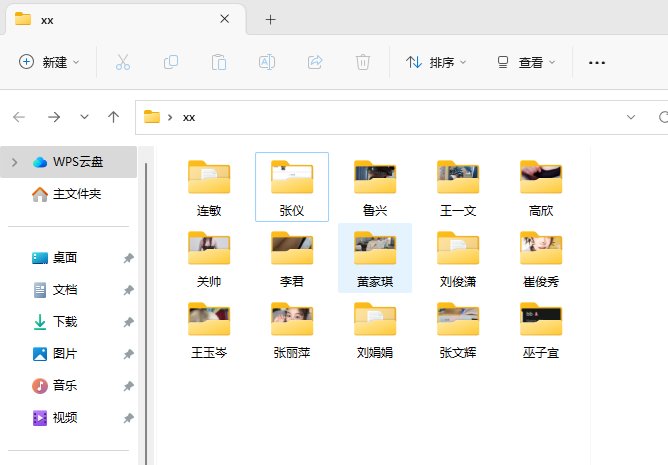The height and width of the screenshot is (465, 668).
Task: Open the 查看 (View) dropdown
Action: click(527, 62)
